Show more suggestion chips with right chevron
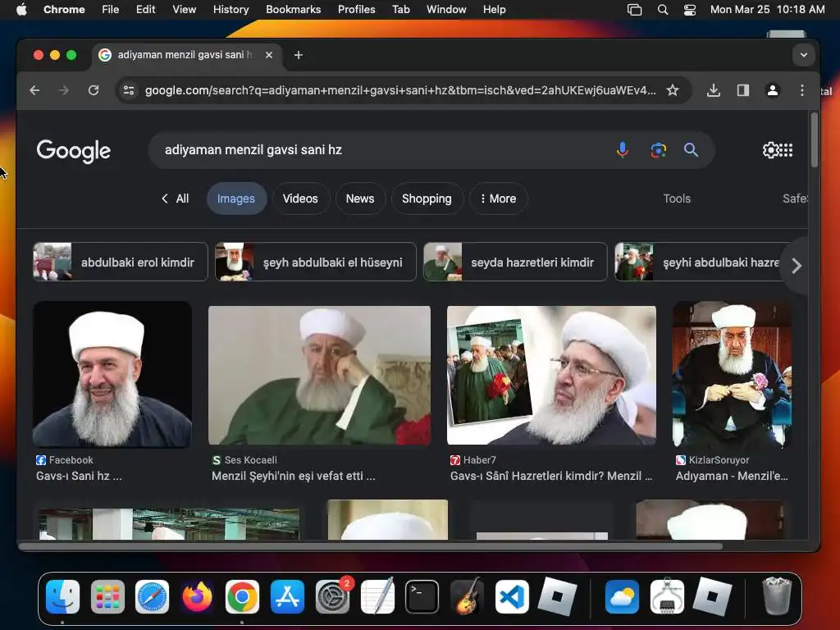This screenshot has width=840, height=630. [x=797, y=266]
